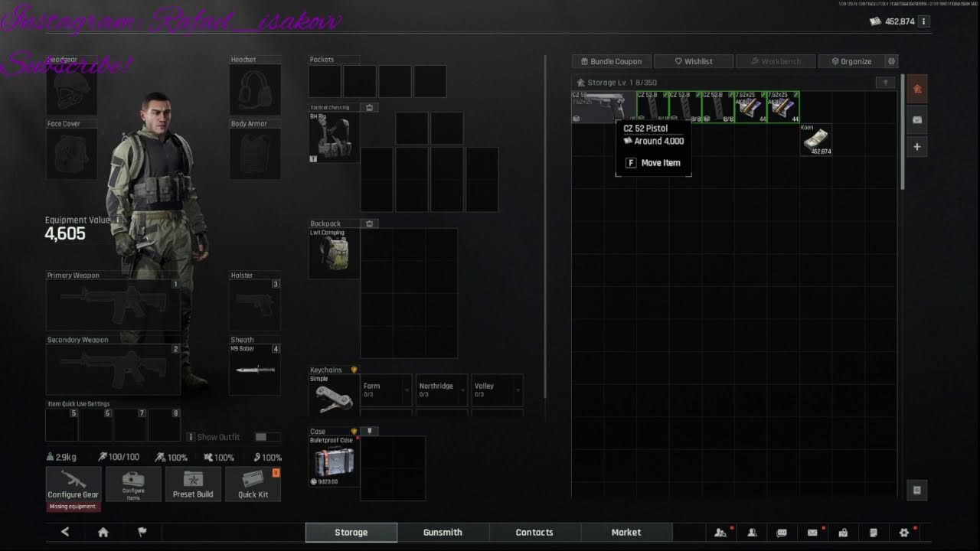Switch to the Gunsmith tab
980x551 pixels.
[x=443, y=532]
